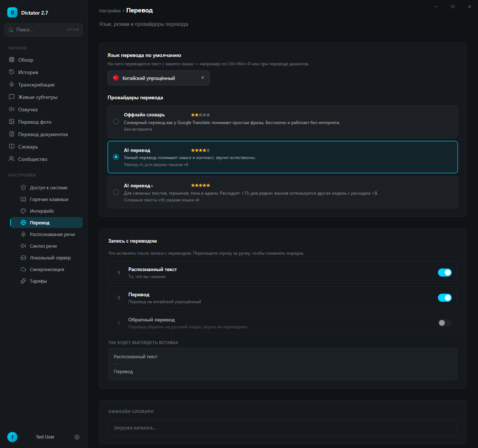
Task: Click the Dictator logo icon
Action: click(x=12, y=12)
